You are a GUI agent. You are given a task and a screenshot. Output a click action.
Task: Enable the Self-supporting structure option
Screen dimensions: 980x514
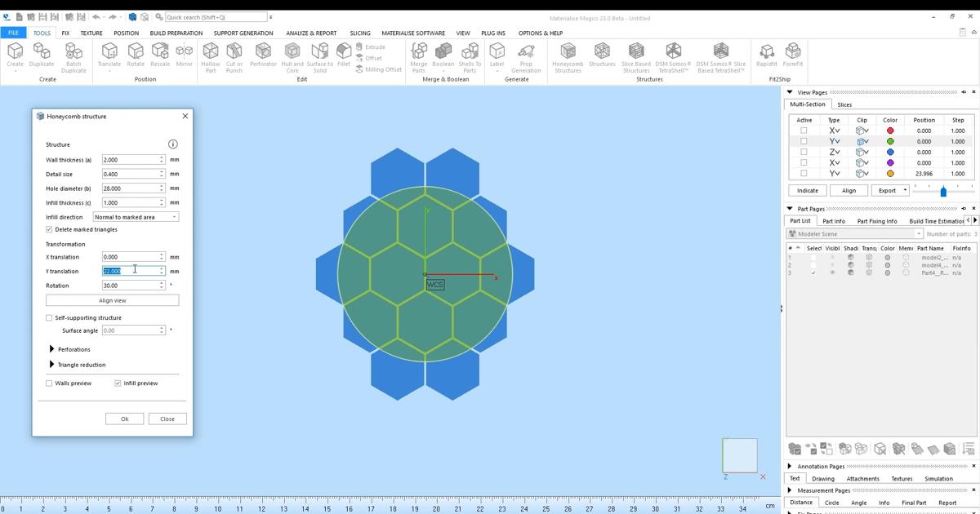pos(49,317)
